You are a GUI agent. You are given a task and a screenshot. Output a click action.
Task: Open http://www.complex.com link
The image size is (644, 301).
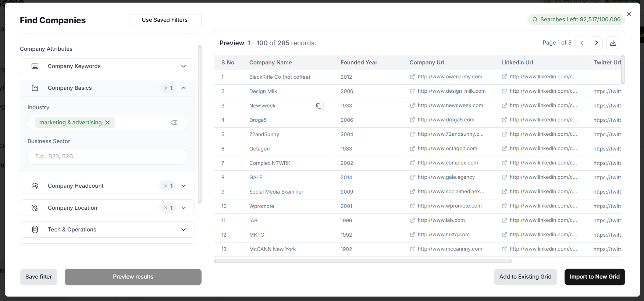pos(448,163)
